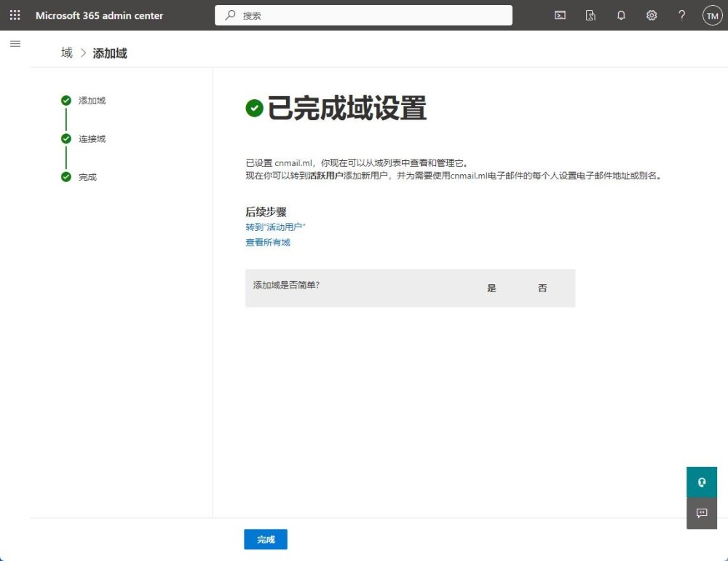Open the app launcher waffle icon
The image size is (728, 561).
point(15,15)
